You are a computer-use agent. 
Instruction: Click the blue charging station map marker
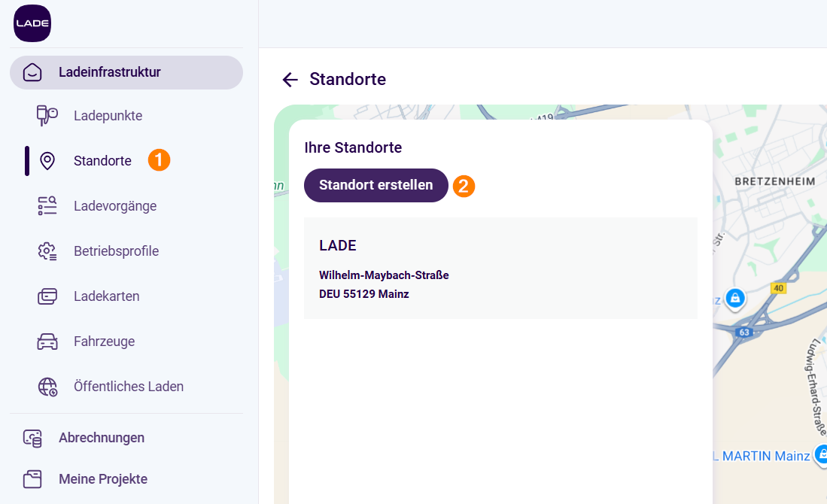(x=735, y=298)
